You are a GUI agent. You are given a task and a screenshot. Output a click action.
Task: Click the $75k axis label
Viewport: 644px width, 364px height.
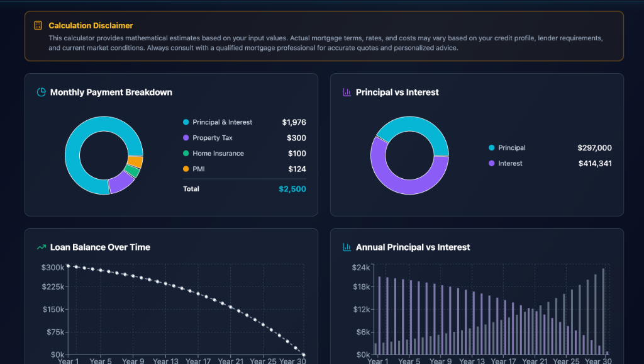pos(55,332)
